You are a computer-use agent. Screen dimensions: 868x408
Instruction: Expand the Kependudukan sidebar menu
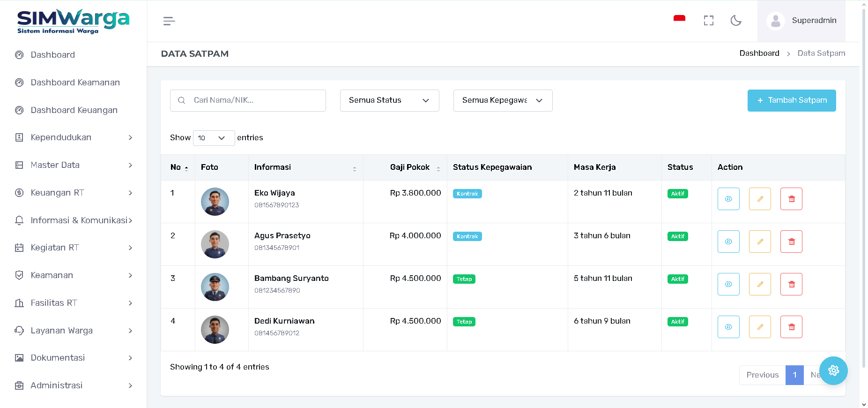tap(74, 137)
